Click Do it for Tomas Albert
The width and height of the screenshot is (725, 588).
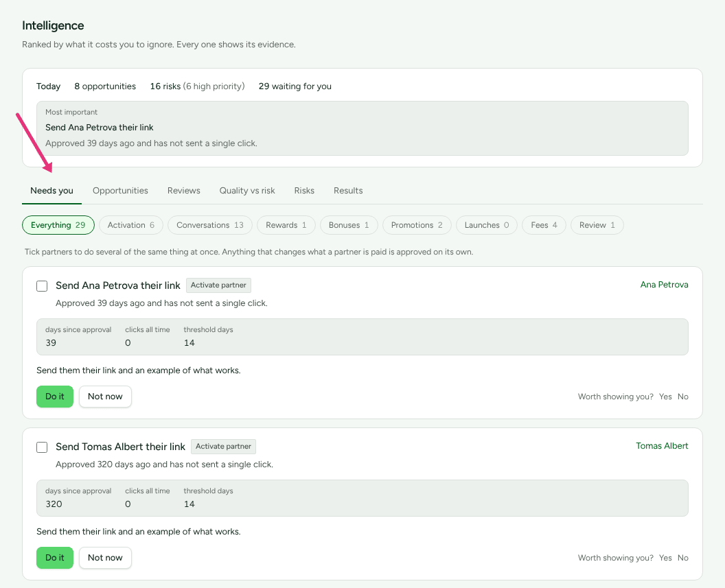(x=55, y=558)
